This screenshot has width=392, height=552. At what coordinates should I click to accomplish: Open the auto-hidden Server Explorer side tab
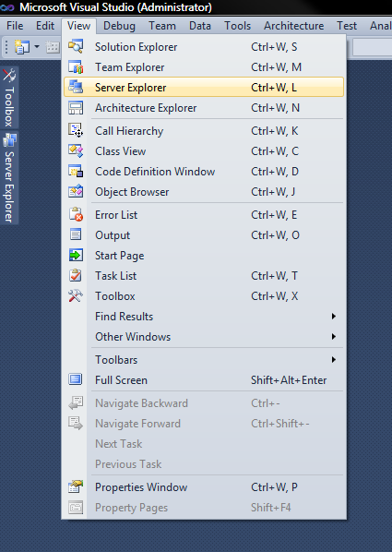pyautogui.click(x=9, y=178)
